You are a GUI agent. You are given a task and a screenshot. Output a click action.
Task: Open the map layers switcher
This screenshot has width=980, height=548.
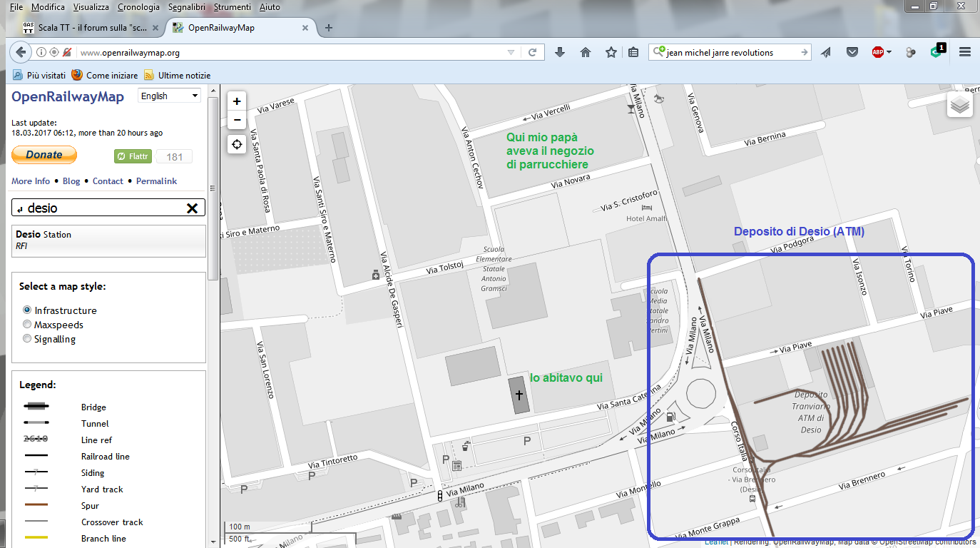[960, 105]
